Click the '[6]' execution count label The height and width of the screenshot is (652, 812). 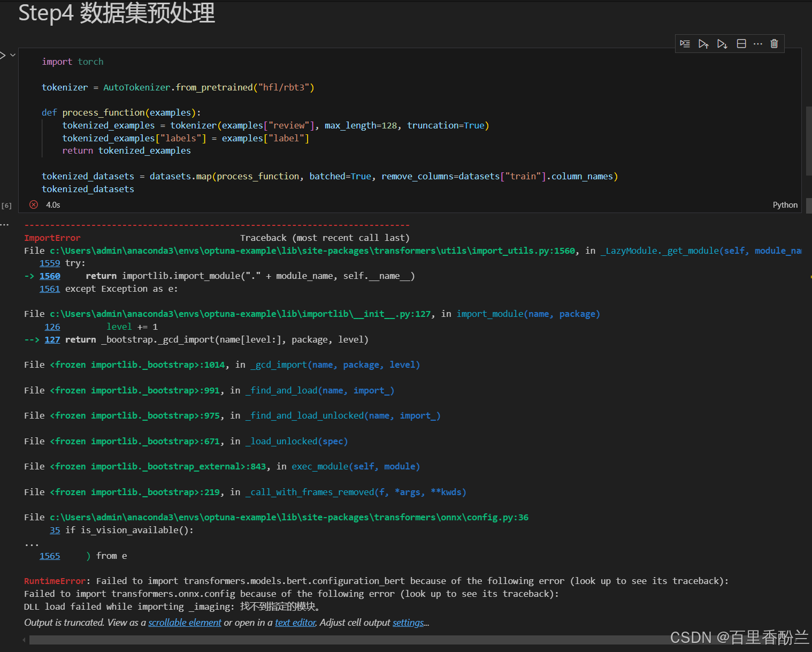6,206
